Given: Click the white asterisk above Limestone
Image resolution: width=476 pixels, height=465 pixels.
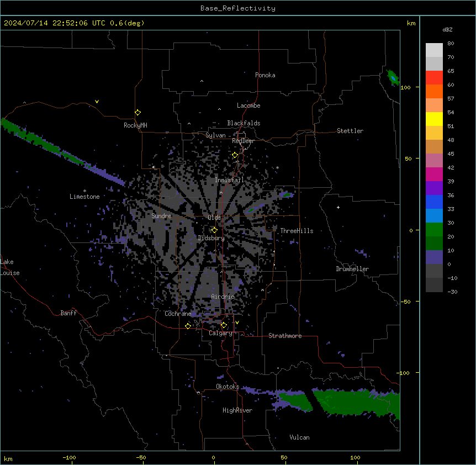Looking at the screenshot, I should (x=84, y=191).
